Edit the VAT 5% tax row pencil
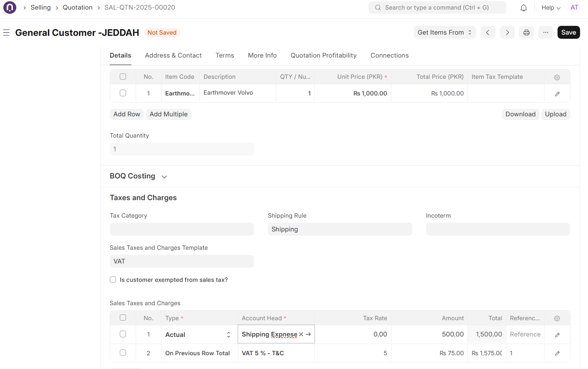 pos(557,353)
